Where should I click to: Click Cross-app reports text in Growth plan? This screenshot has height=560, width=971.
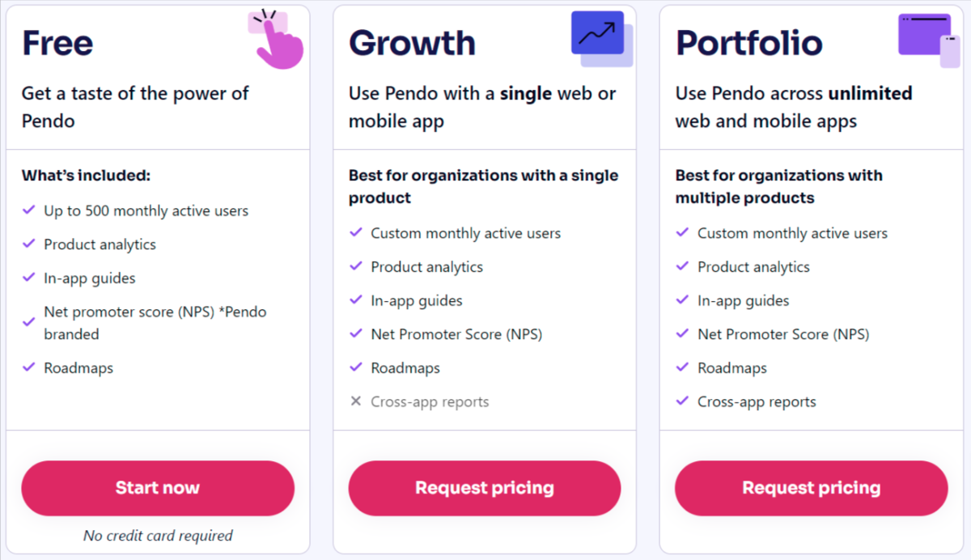tap(430, 401)
